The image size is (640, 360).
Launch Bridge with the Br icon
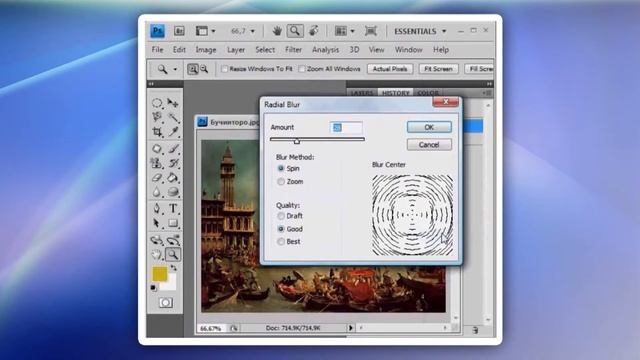[x=179, y=31]
